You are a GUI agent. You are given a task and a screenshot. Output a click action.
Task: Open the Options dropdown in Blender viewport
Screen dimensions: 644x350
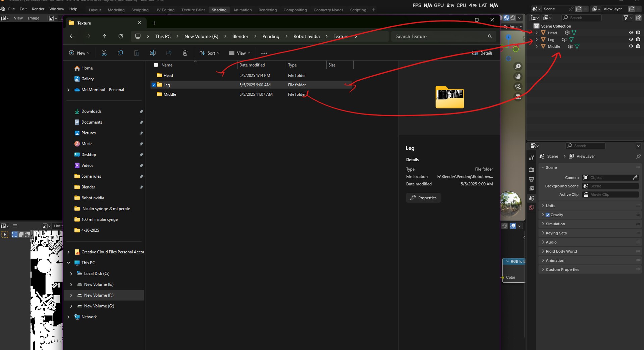513,27
